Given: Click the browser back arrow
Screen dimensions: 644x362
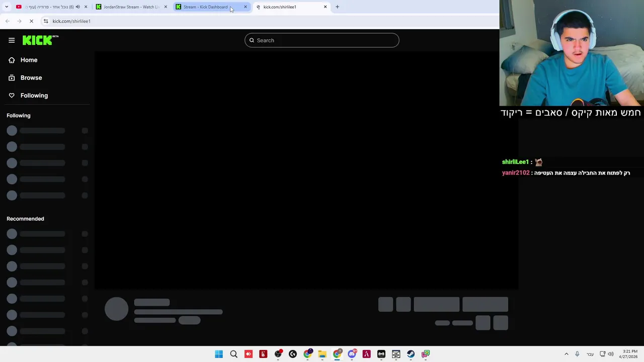Looking at the screenshot, I should [7, 21].
